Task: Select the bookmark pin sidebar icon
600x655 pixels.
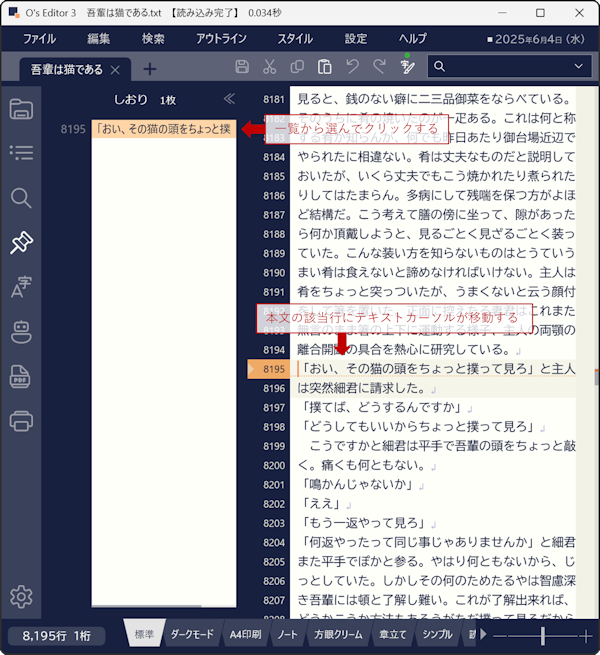Action: pos(21,242)
